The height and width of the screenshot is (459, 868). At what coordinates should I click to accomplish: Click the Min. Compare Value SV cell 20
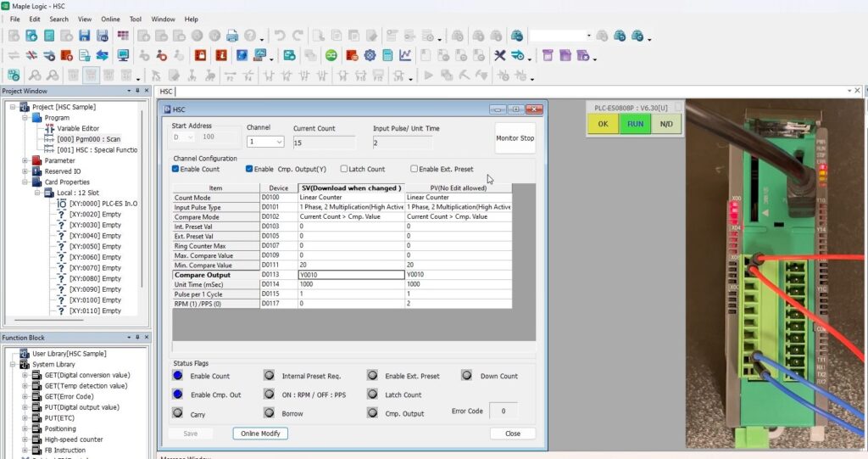[x=352, y=265]
